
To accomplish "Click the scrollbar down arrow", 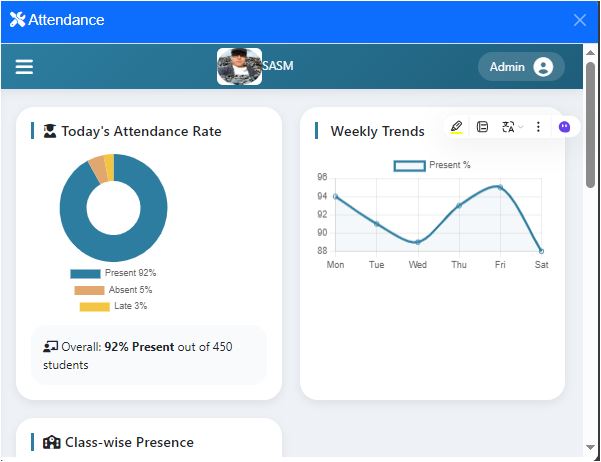I will (590, 447).
